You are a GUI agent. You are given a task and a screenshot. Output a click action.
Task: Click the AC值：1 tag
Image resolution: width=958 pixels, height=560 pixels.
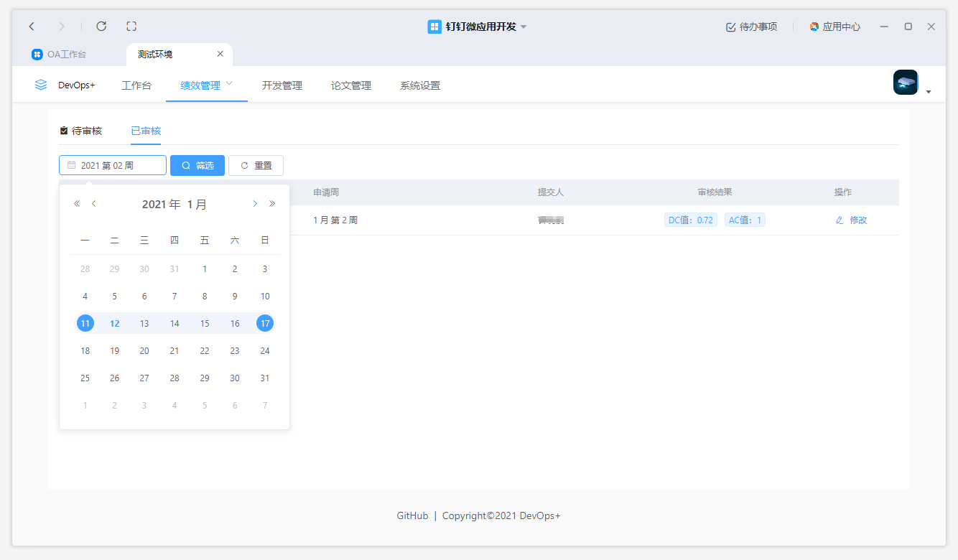click(745, 220)
